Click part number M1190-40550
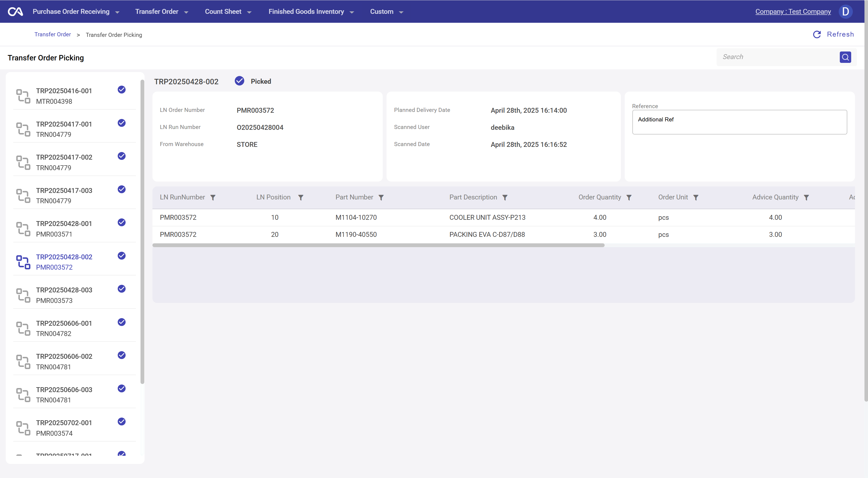 click(x=356, y=235)
